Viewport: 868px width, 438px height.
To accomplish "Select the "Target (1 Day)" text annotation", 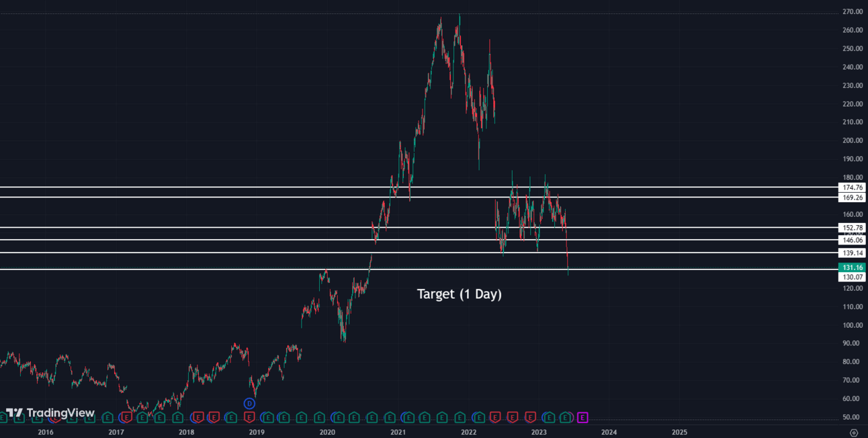I will pyautogui.click(x=460, y=294).
